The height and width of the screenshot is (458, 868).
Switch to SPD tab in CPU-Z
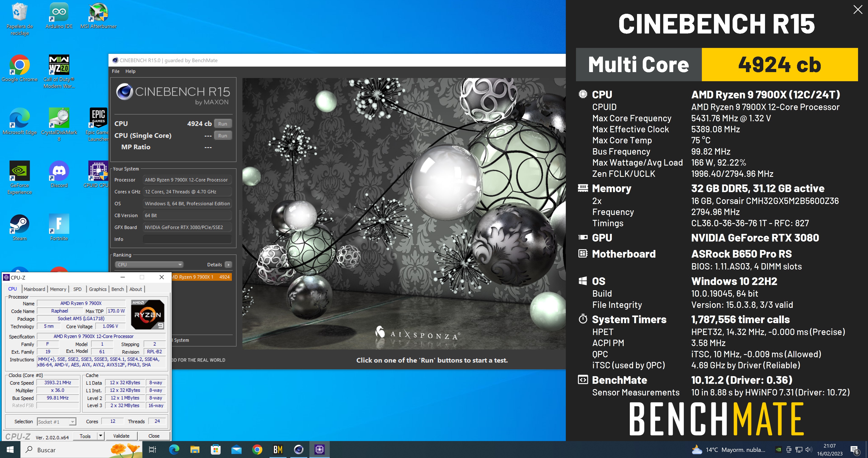(x=78, y=289)
